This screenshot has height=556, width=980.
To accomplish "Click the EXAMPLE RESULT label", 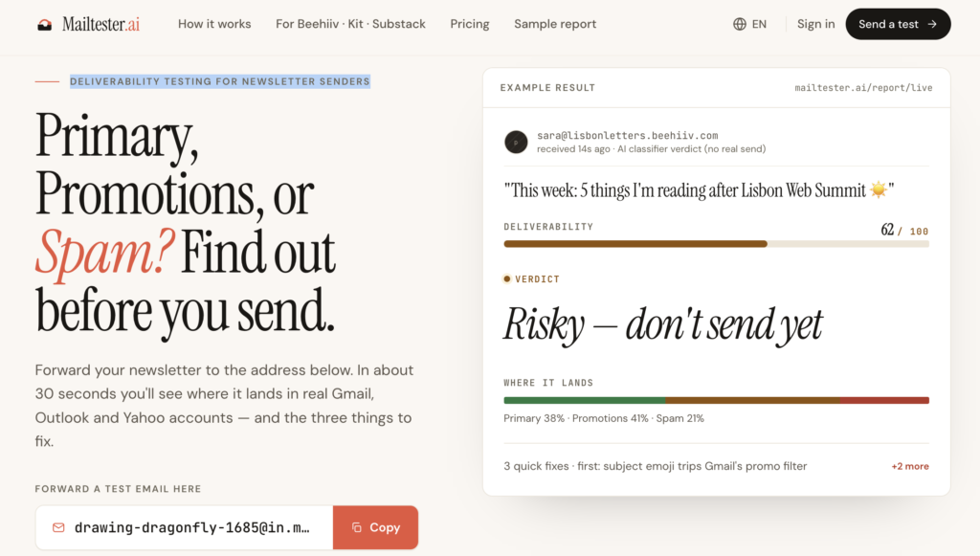I will 547,88.
